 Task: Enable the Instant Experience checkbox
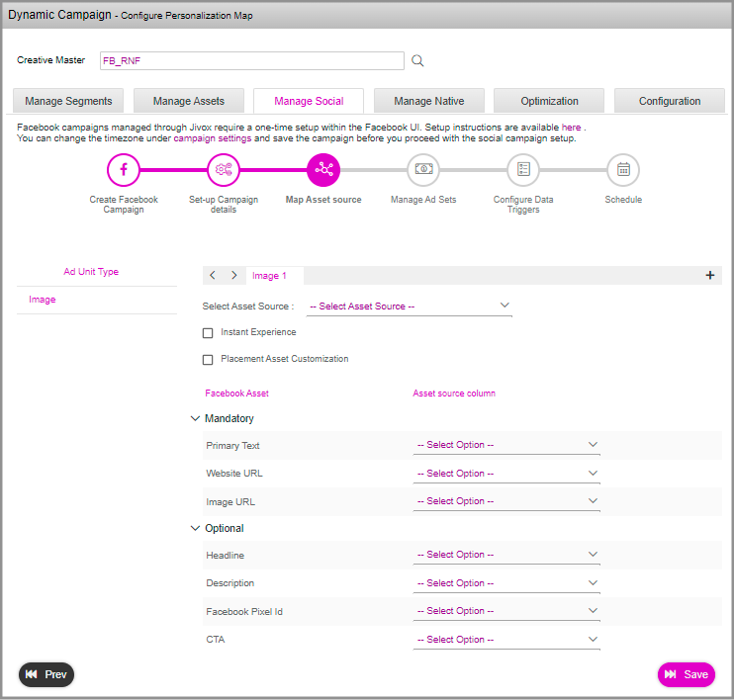[208, 333]
